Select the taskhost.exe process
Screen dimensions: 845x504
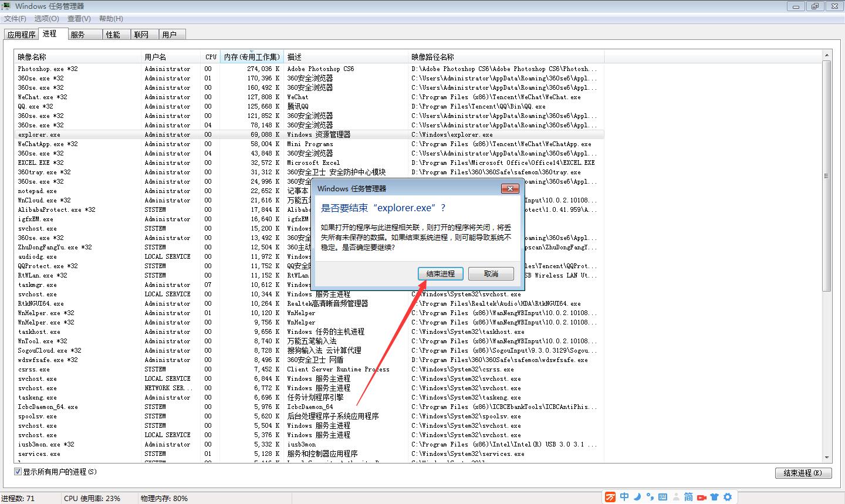[309, 332]
